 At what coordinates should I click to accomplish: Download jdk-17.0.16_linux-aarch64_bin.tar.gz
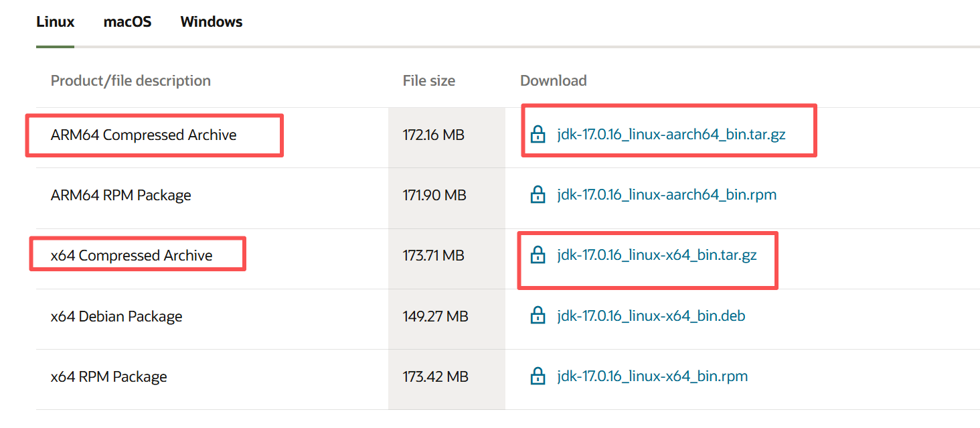click(x=671, y=135)
